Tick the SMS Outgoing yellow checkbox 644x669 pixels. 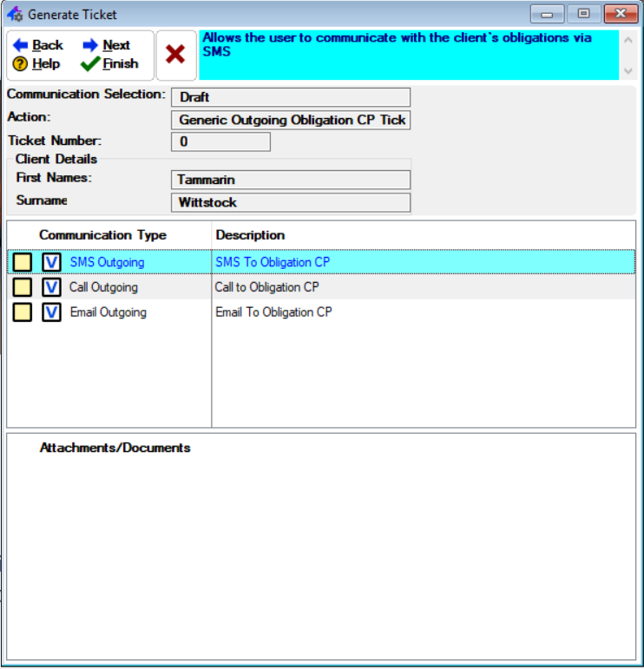pos(23,262)
